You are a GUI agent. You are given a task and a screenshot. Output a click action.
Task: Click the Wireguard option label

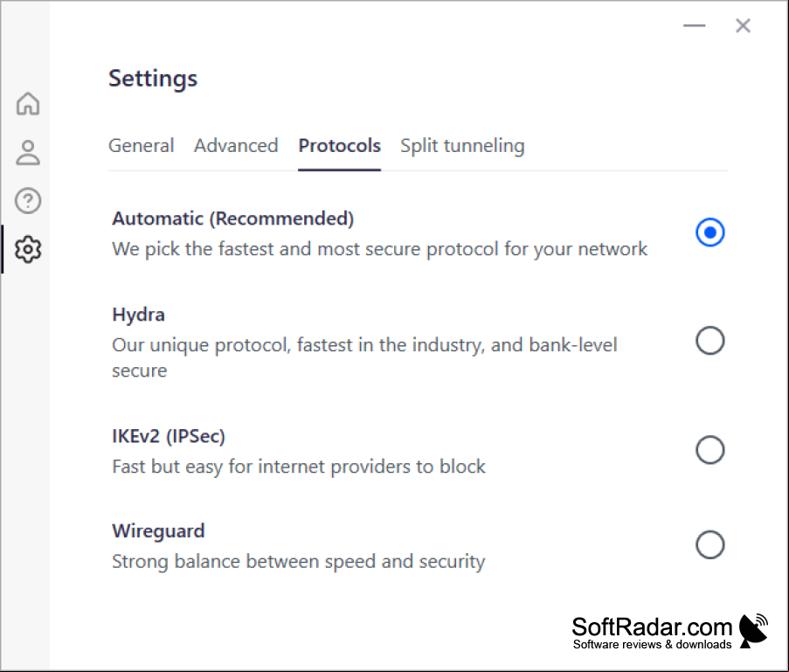(x=158, y=531)
